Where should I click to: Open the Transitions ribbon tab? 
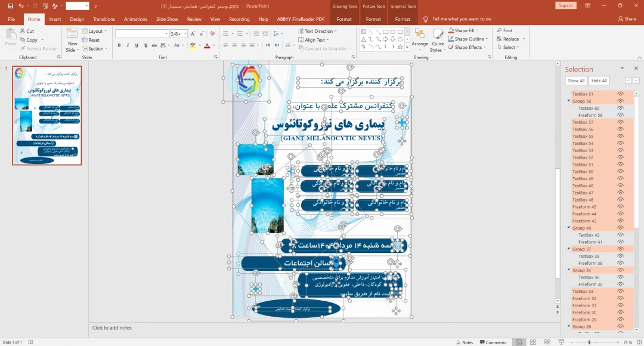pyautogui.click(x=104, y=19)
